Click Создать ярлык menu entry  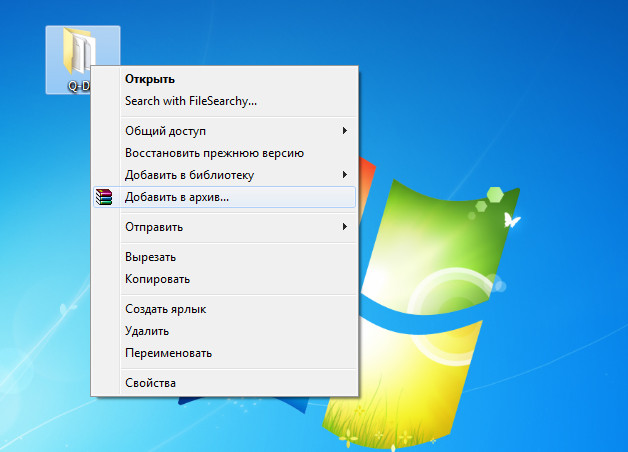click(x=224, y=309)
